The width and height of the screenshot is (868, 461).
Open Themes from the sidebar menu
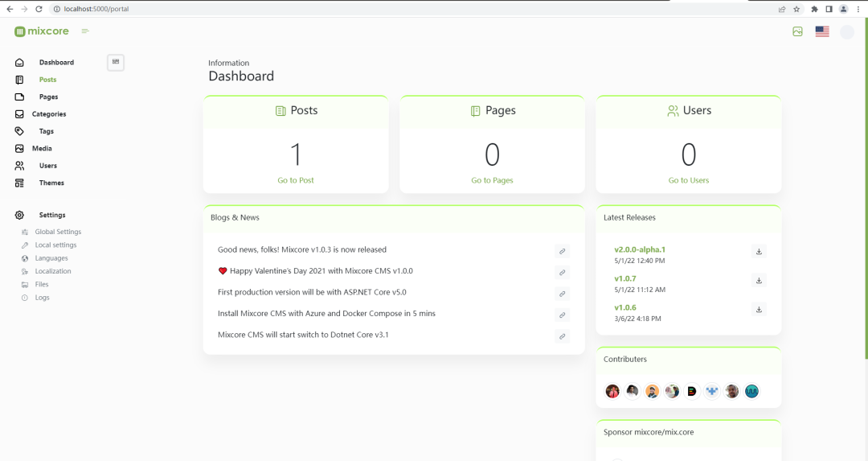(51, 183)
